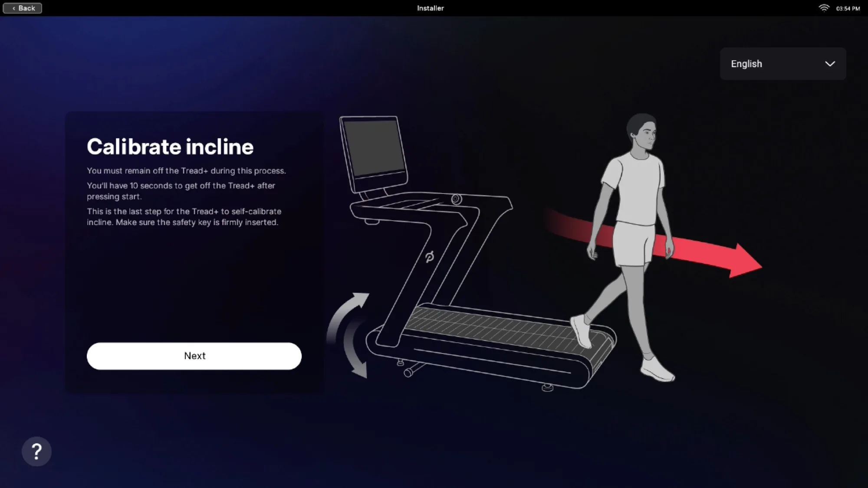Image resolution: width=868 pixels, height=488 pixels.
Task: Go back using the Back button
Action: click(22, 8)
